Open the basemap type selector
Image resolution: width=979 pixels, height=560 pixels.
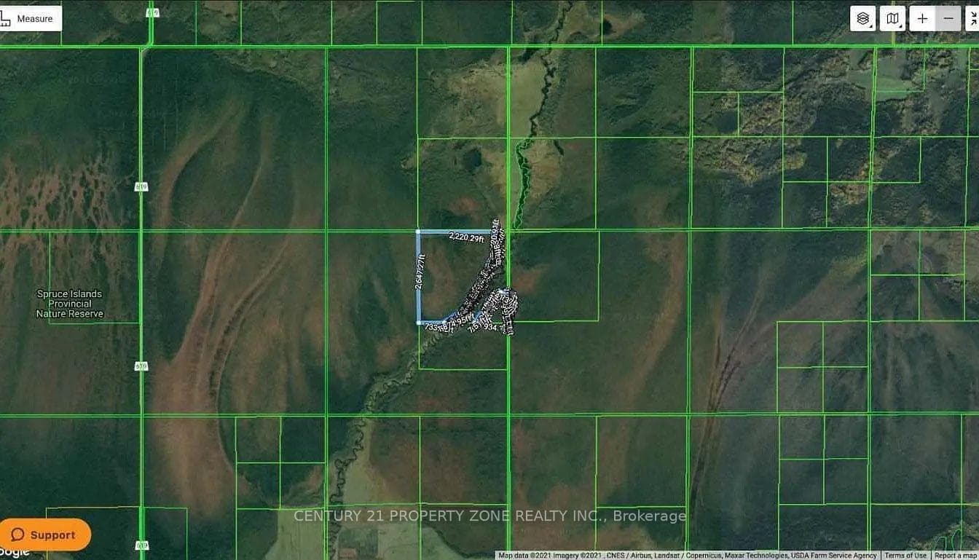(x=892, y=18)
